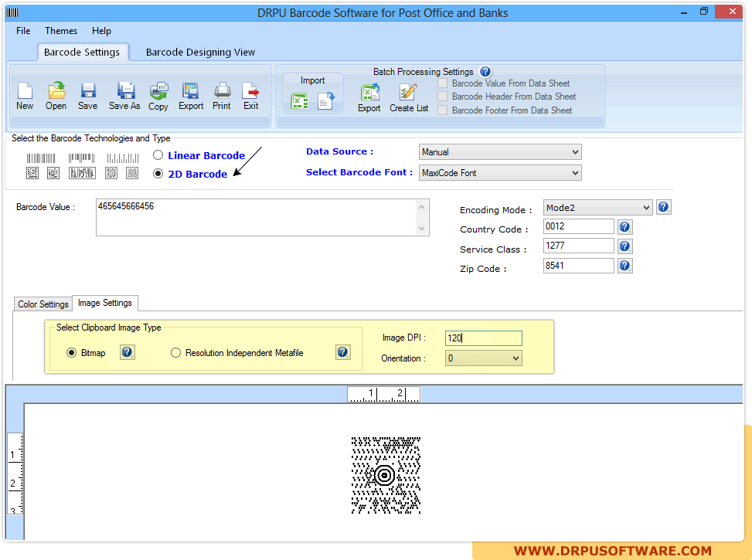
Task: Click the wide stacked 2D barcode sample icon
Action: point(82,173)
